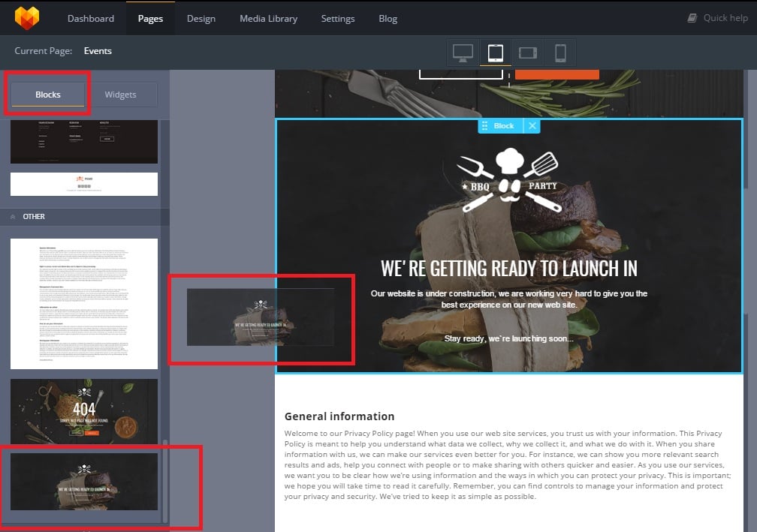This screenshot has width=757, height=532.
Task: Collapse the OTHER blocks section
Action: click(x=14, y=217)
